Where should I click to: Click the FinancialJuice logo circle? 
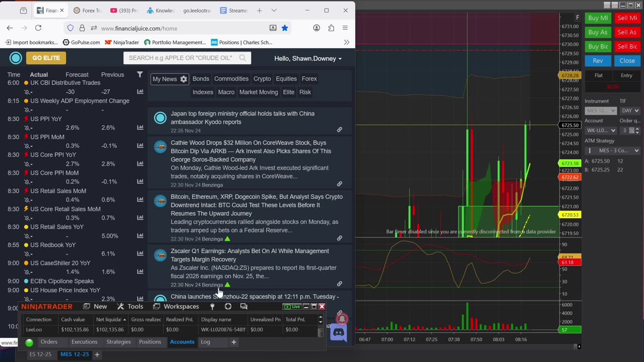click(x=16, y=58)
